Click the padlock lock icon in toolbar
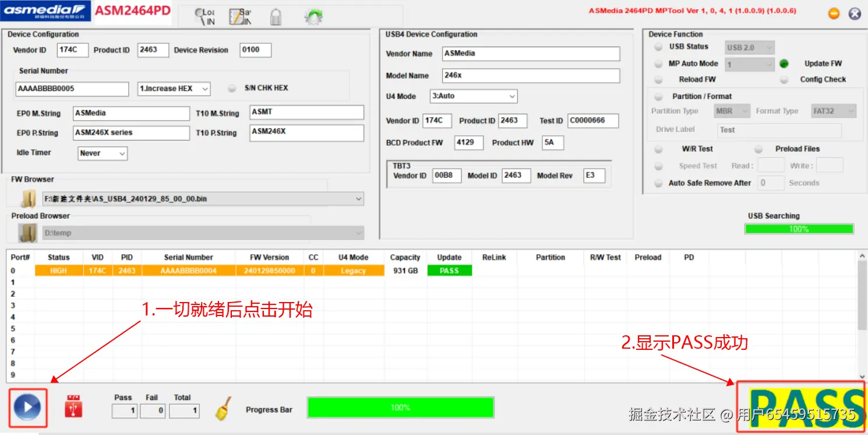This screenshot has height=435, width=868. [276, 16]
